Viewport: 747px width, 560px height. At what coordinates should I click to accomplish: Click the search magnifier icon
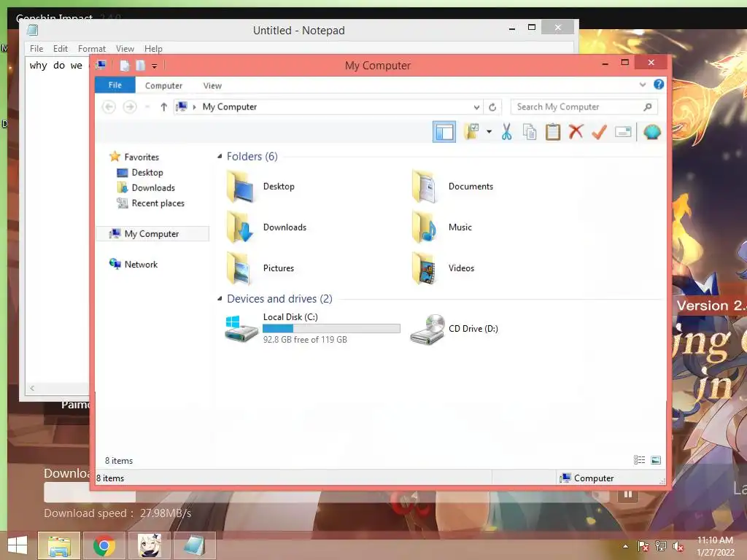648,106
